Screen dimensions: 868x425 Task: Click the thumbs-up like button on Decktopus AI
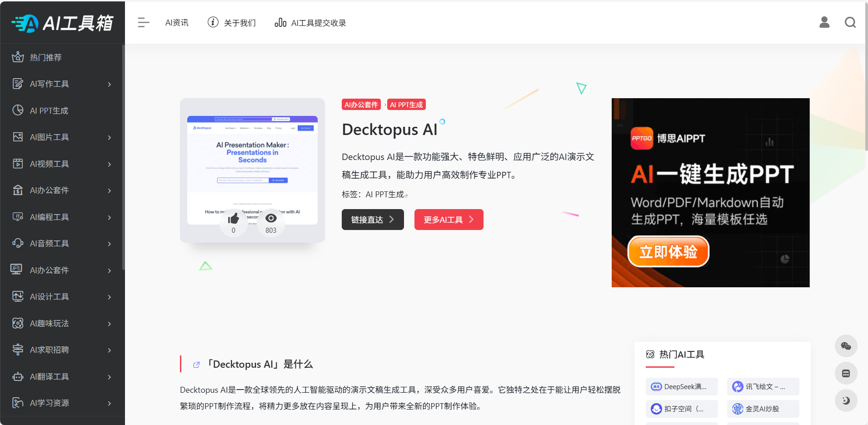pos(234,219)
